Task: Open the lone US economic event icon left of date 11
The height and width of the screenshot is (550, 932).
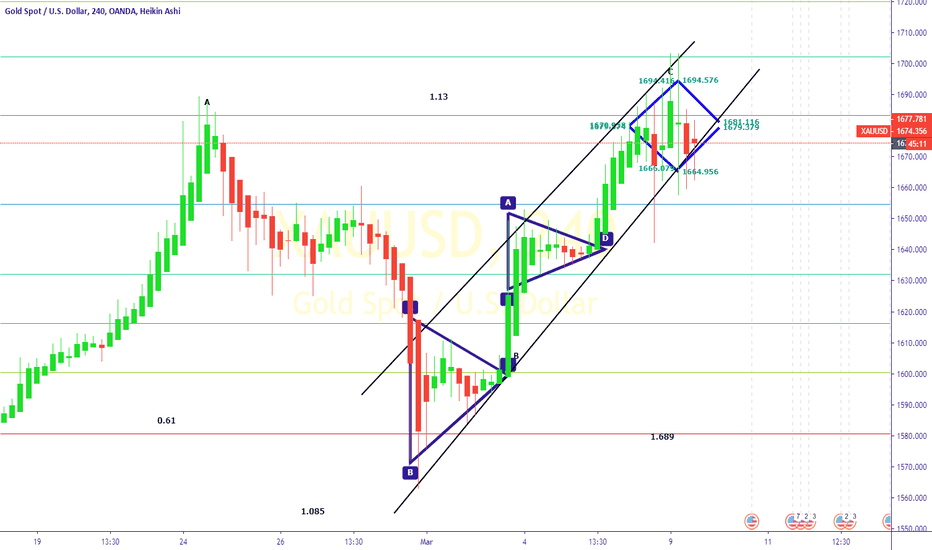Action: [752, 521]
